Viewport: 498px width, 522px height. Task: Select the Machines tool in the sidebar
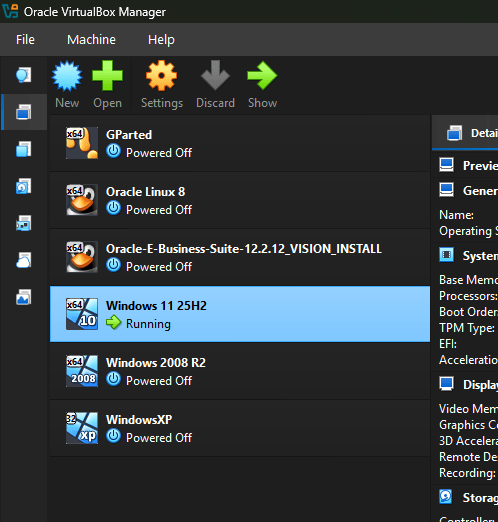23,112
